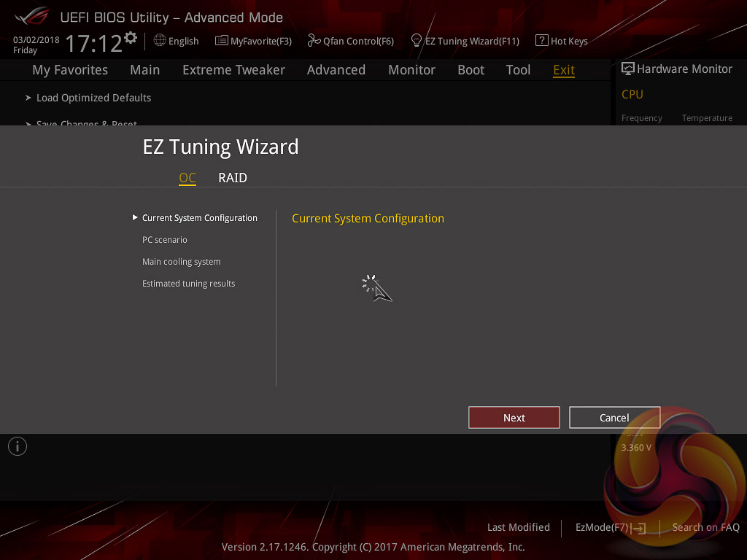This screenshot has height=560, width=747.
Task: Click the Version 2.17.1246 copyright text
Action: coord(373,547)
